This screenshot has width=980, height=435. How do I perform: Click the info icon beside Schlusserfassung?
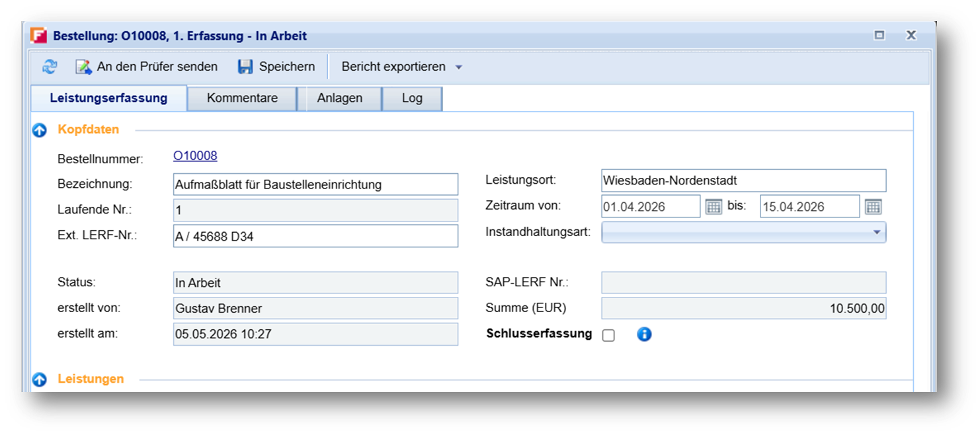coord(644,335)
